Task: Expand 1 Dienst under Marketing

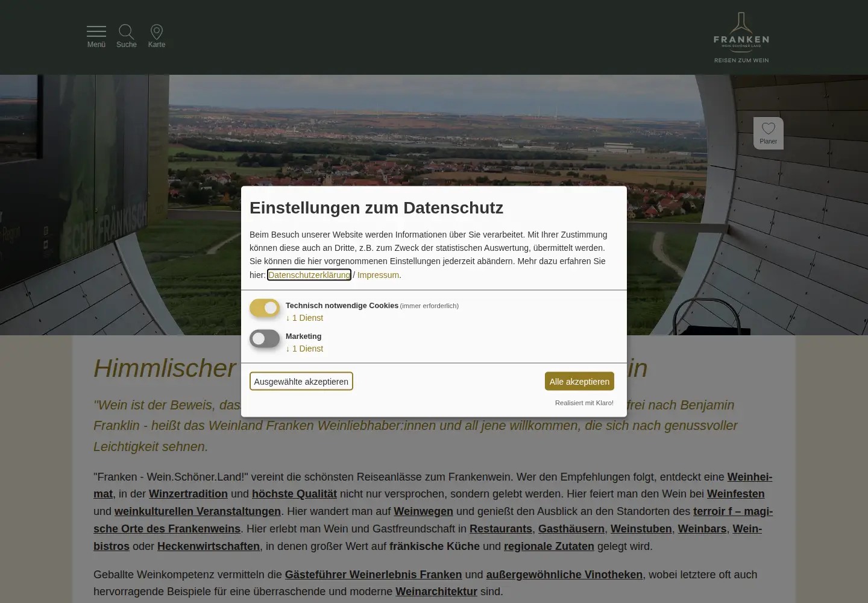Action: tap(304, 349)
